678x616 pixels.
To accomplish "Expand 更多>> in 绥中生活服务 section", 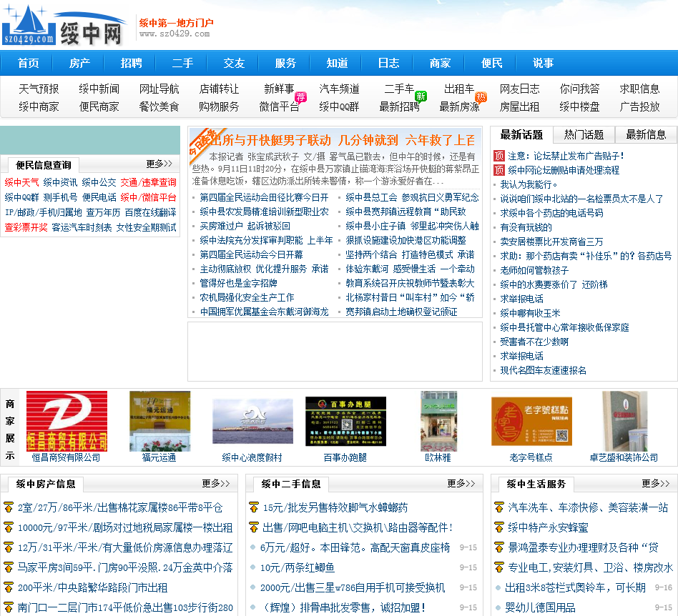I will tap(656, 483).
